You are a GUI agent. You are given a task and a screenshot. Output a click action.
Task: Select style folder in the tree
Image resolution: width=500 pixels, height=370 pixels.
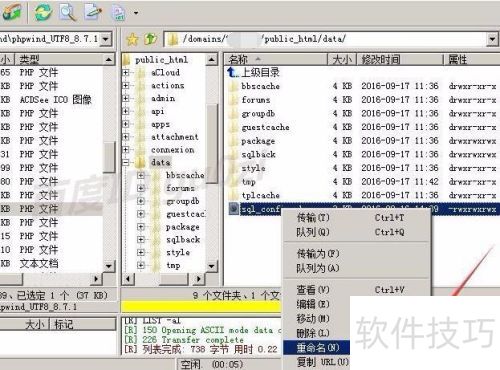tap(178, 252)
